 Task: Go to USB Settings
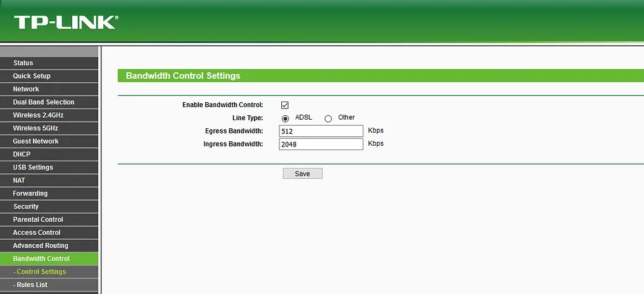(x=49, y=168)
